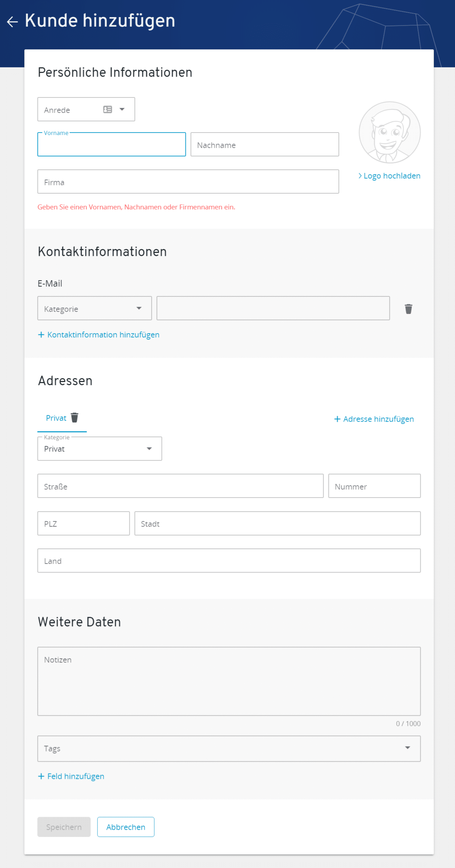Screen dimensions: 455x868
Task: Focus the Straße input field
Action: click(180, 486)
